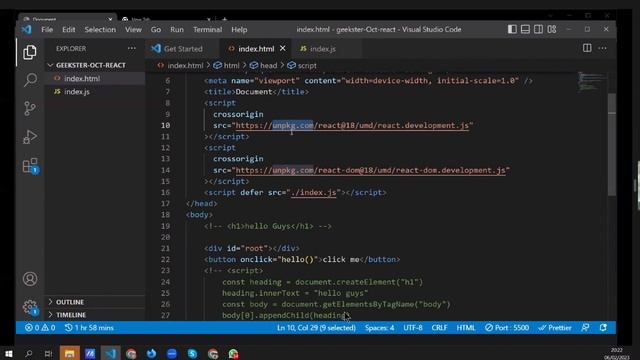This screenshot has width=640, height=360.
Task: Select index.html in Explorer tree
Action: [x=82, y=78]
